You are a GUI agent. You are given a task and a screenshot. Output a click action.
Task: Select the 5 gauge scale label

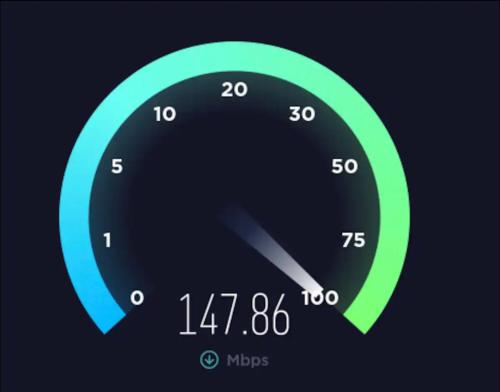[x=117, y=166]
